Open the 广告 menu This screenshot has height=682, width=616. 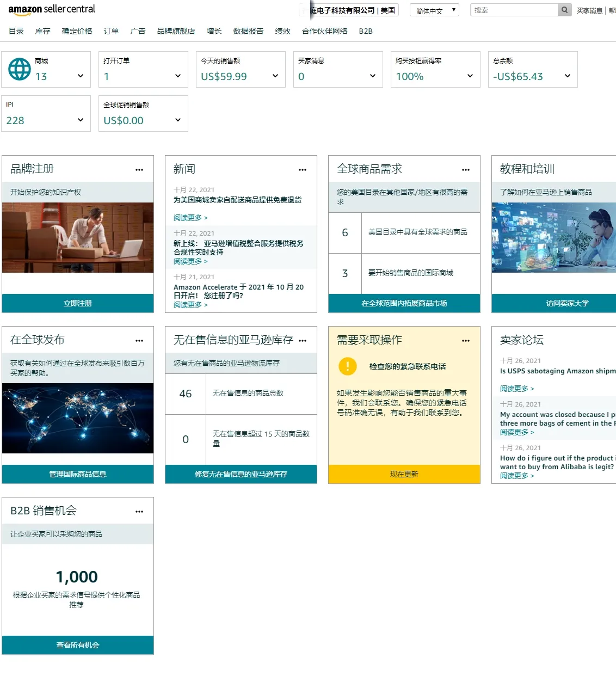click(138, 31)
